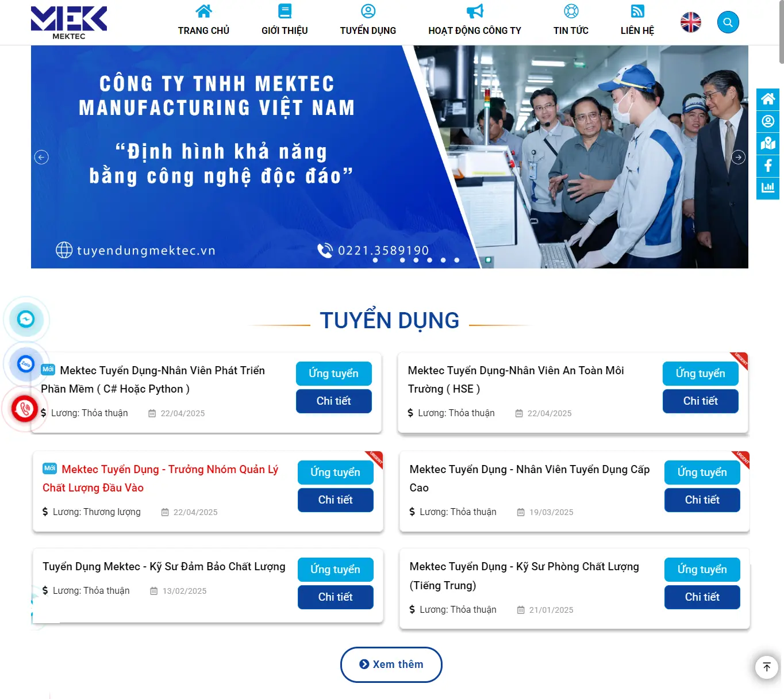The image size is (784, 699).
Task: Open job title Nhân Viên Phát Triển Phần Mềm
Action: click(153, 379)
